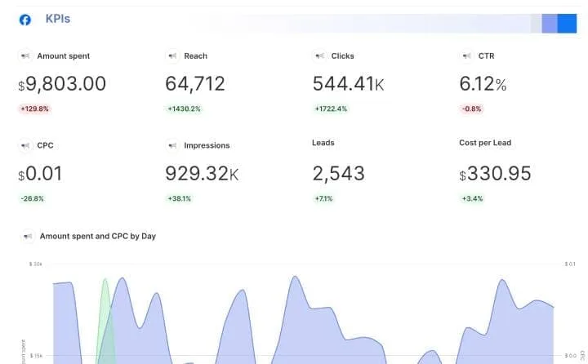
Task: Click the +129.8% change badge
Action: 34,109
